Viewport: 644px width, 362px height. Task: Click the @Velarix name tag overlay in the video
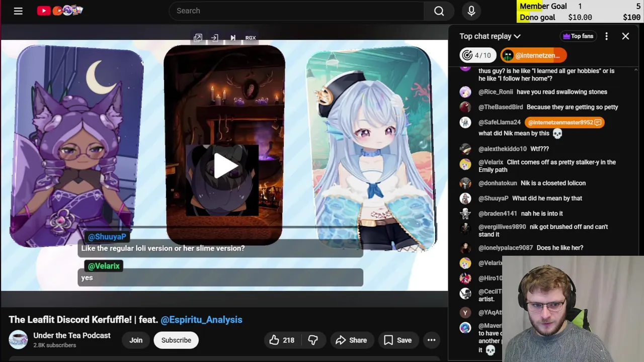tap(104, 266)
